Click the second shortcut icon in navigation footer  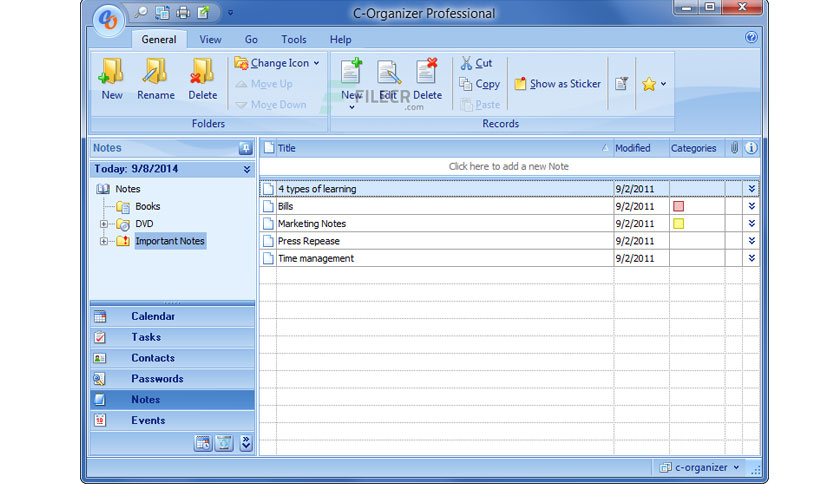point(224,442)
